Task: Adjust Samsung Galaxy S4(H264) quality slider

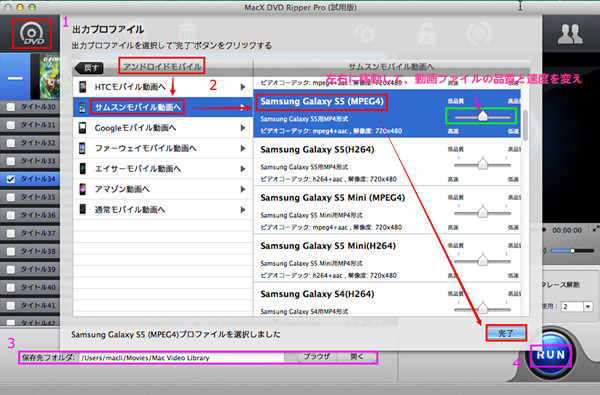Action: click(x=482, y=308)
